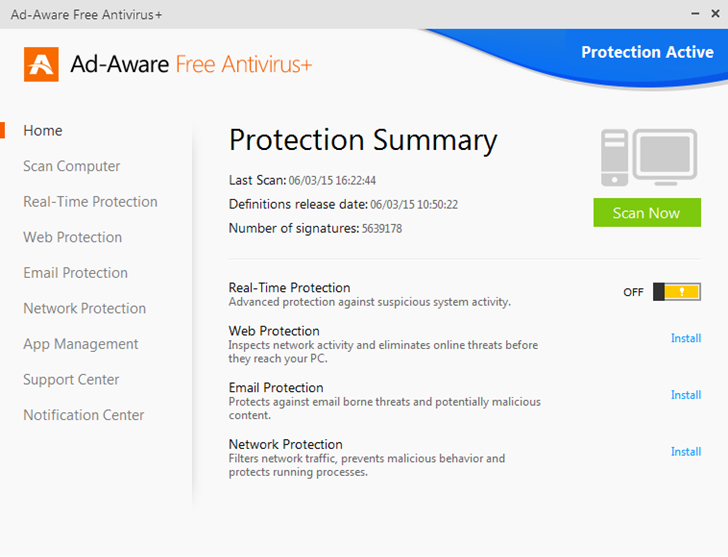Click the Ad-Aware orange logo icon
This screenshot has height=557, width=728.
tap(41, 64)
